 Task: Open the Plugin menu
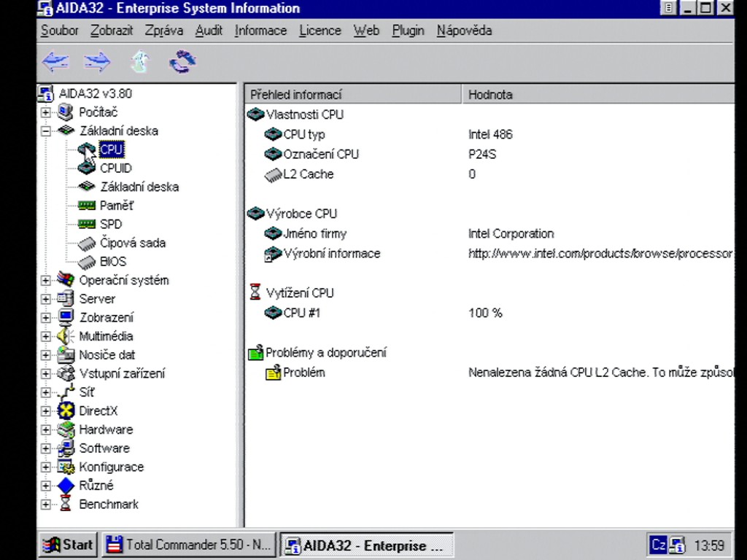409,31
